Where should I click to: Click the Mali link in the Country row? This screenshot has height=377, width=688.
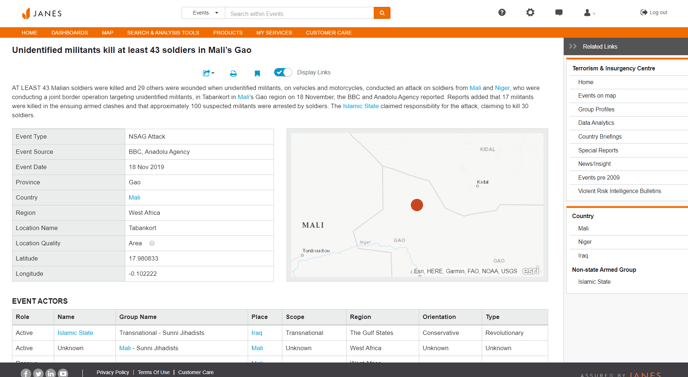[x=134, y=197]
